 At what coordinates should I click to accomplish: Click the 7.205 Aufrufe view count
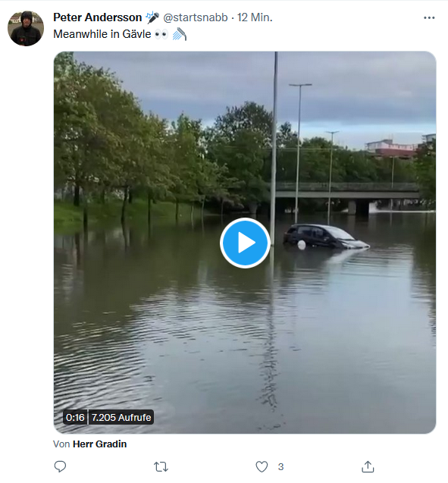[121, 417]
